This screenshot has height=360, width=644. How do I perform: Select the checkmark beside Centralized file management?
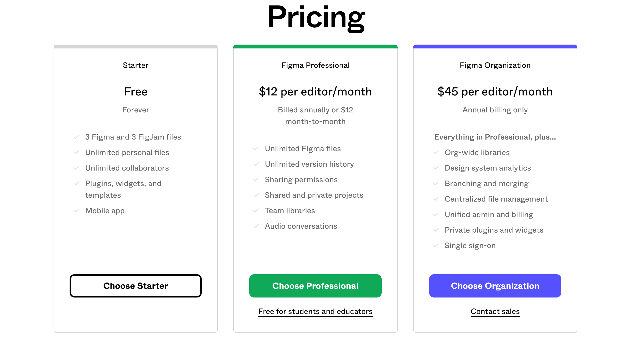(x=436, y=199)
